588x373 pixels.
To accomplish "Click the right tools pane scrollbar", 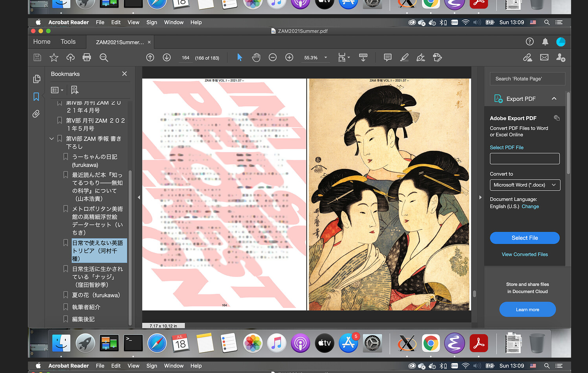I will coord(568,133).
